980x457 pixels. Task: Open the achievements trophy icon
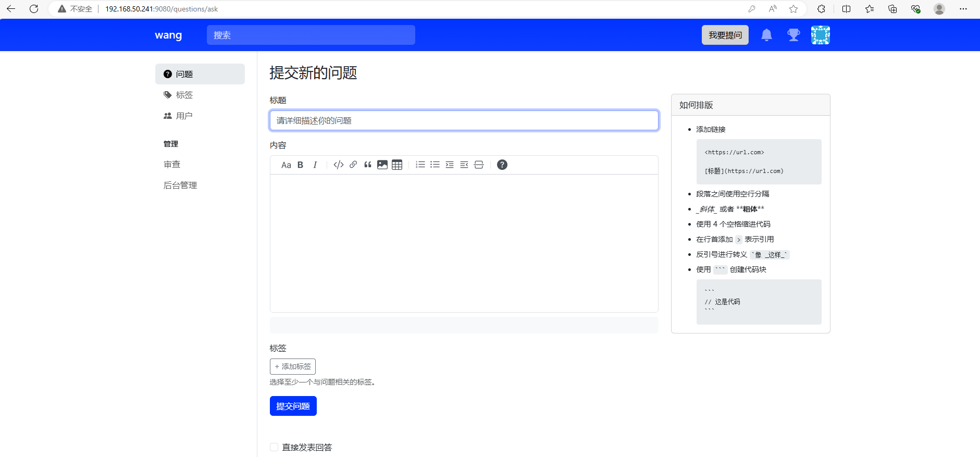click(x=793, y=35)
